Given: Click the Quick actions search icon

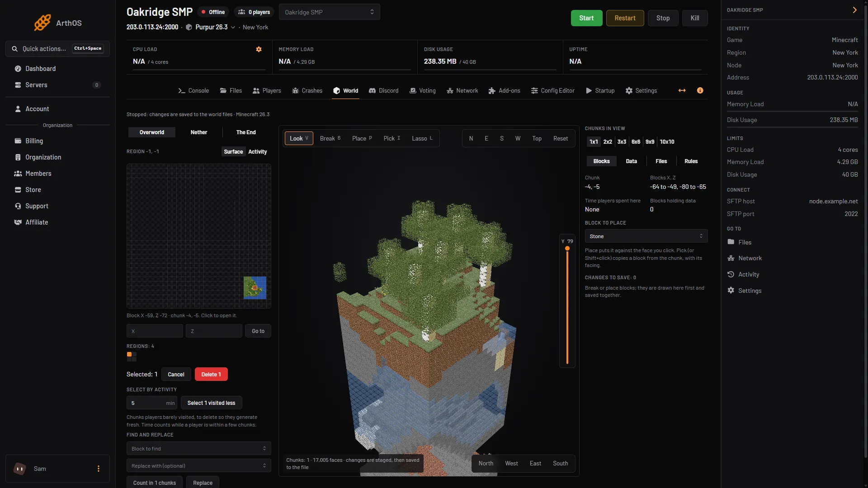Looking at the screenshot, I should (14, 49).
